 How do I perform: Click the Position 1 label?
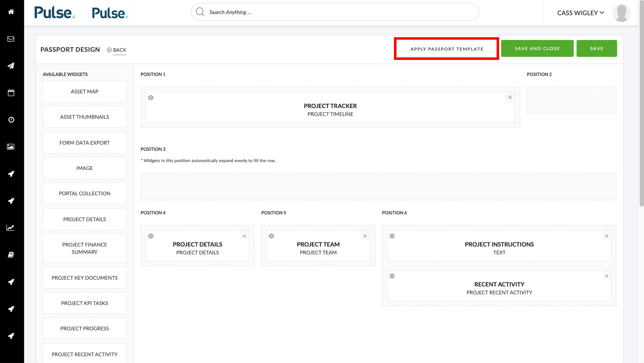(153, 74)
